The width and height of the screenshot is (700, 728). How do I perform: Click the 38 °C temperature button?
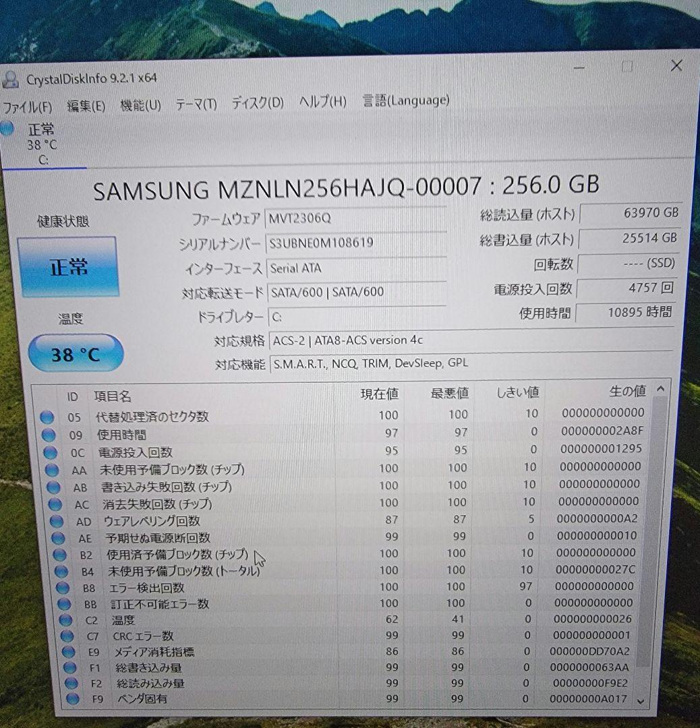[x=76, y=354]
